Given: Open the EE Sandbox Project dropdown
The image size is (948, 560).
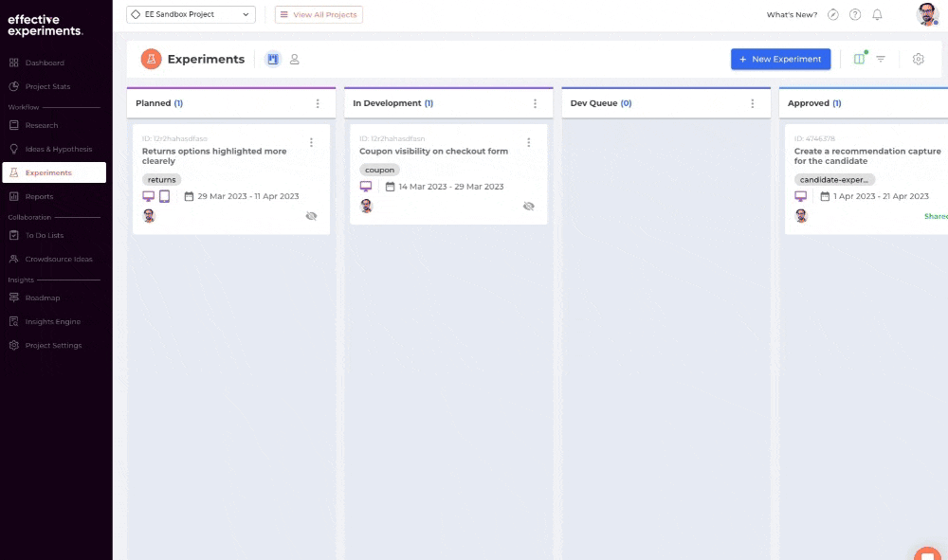Looking at the screenshot, I should [x=191, y=14].
